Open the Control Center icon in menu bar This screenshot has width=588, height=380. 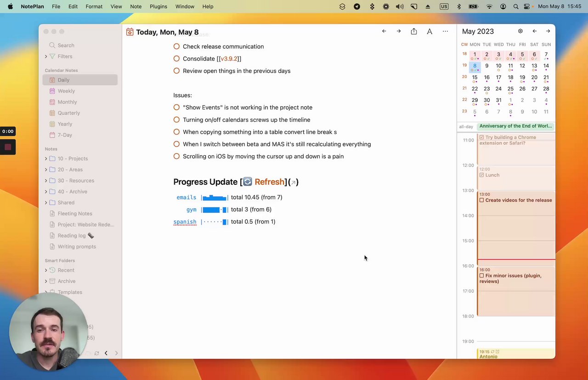click(x=527, y=6)
